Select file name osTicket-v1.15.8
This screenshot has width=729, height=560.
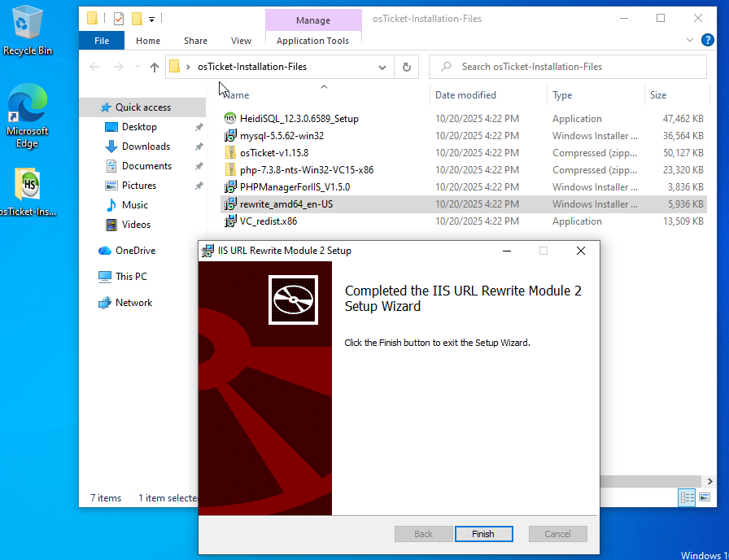[274, 153]
